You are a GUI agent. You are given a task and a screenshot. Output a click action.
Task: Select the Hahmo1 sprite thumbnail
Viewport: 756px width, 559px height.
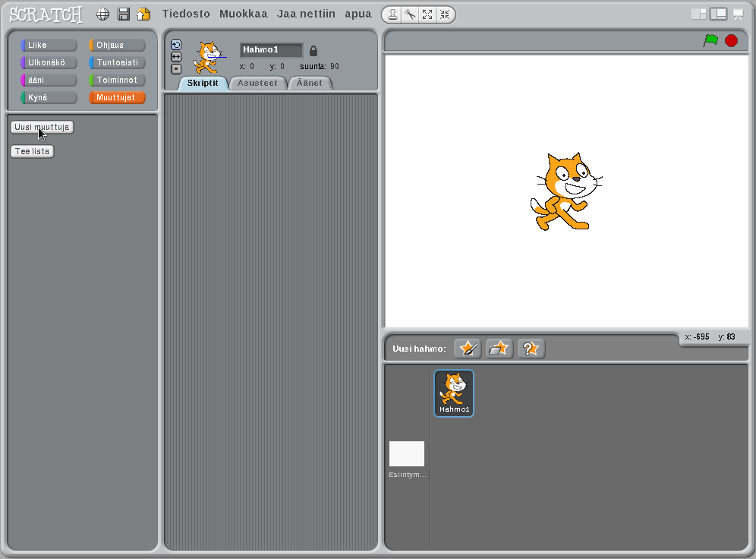click(454, 393)
